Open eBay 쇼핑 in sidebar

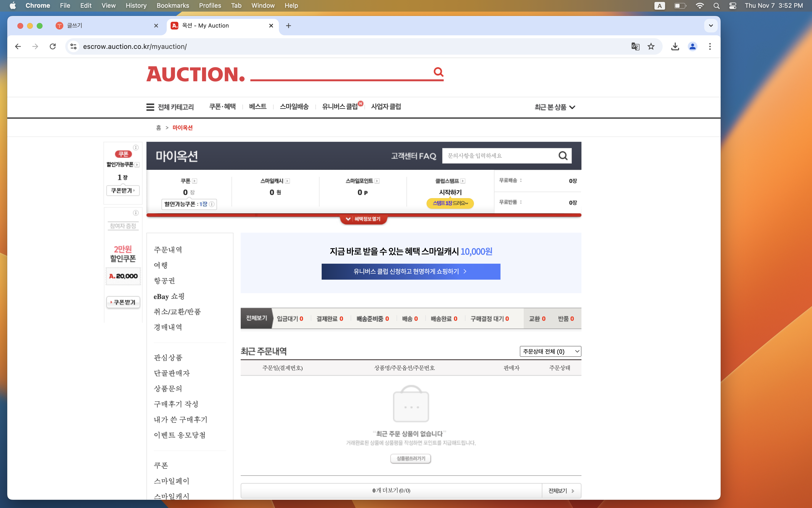[x=169, y=296]
